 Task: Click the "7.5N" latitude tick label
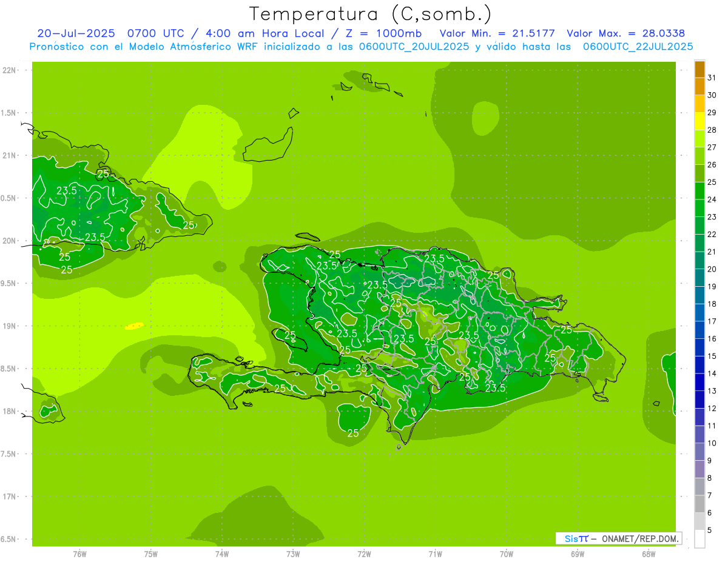9,454
